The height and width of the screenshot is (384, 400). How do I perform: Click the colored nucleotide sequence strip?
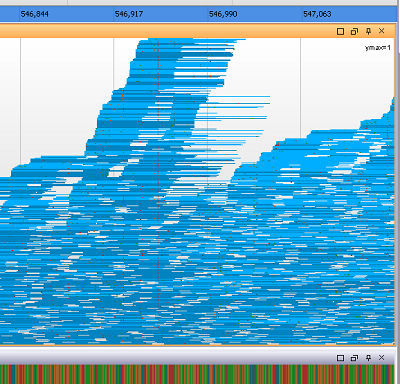coord(197,374)
